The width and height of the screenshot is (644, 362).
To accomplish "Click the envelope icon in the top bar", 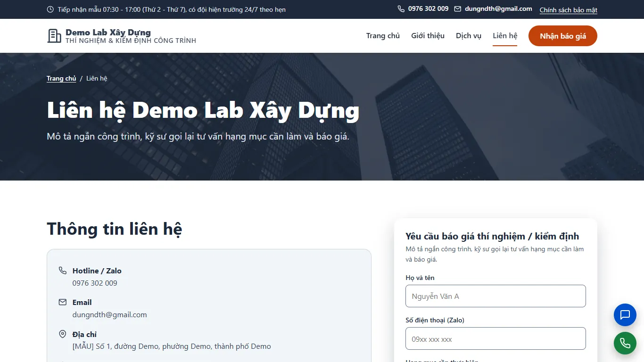I will click(x=457, y=9).
